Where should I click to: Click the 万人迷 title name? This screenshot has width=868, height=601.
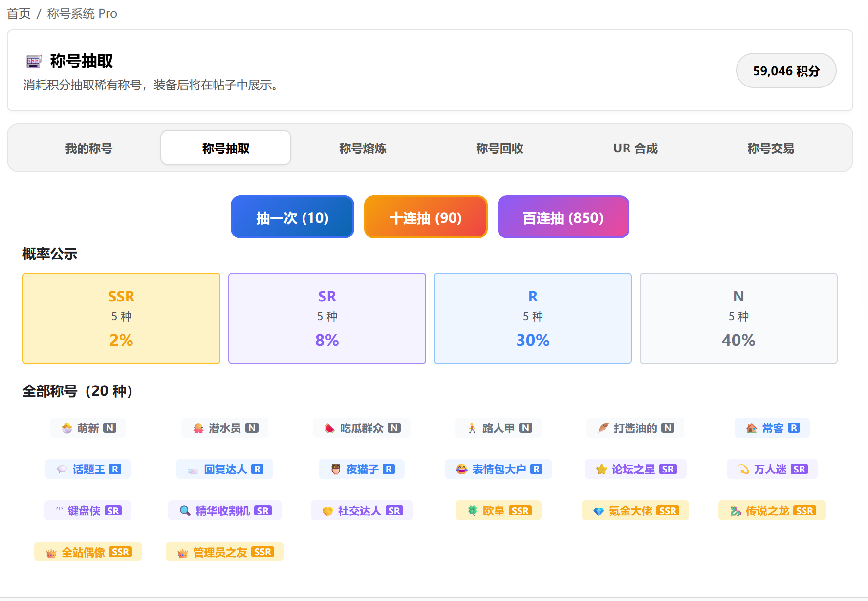coord(770,470)
